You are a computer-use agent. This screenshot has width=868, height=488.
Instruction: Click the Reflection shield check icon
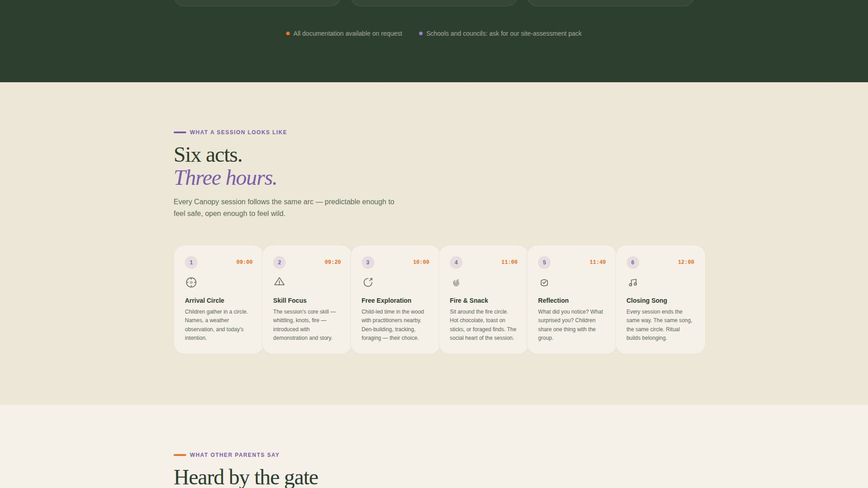point(544,283)
